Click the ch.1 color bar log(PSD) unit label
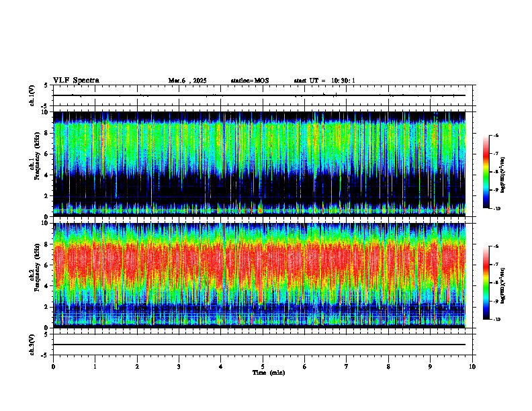 tap(502, 175)
